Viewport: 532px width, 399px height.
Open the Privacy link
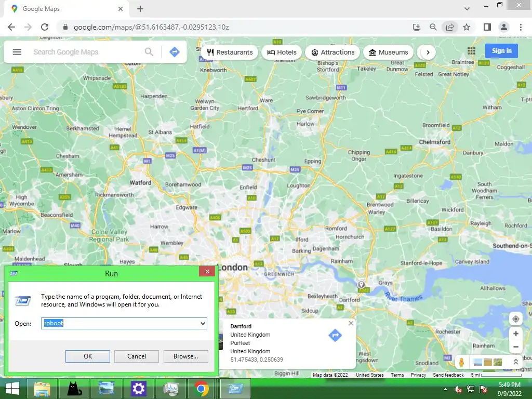[x=418, y=375]
